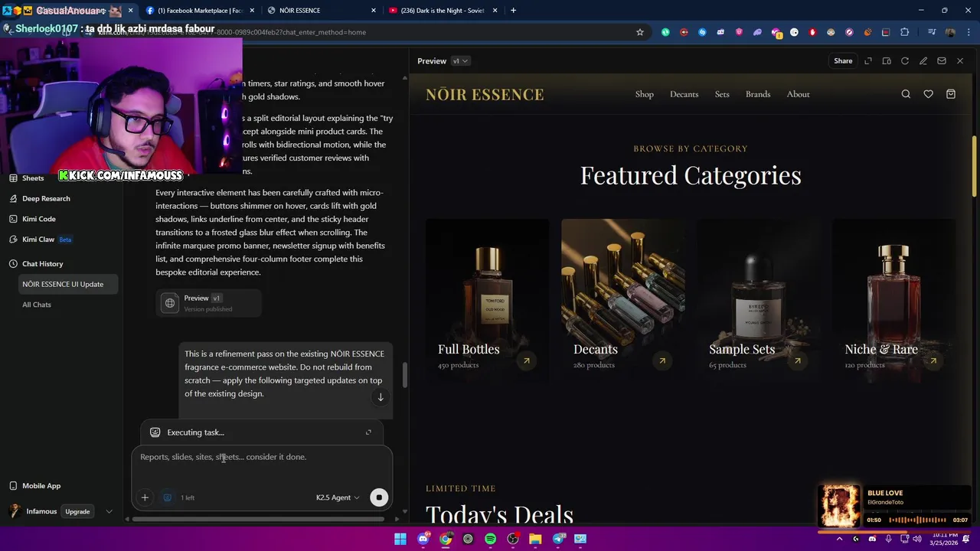Open the Brands nav menu item
The height and width of the screenshot is (551, 980).
pos(758,94)
